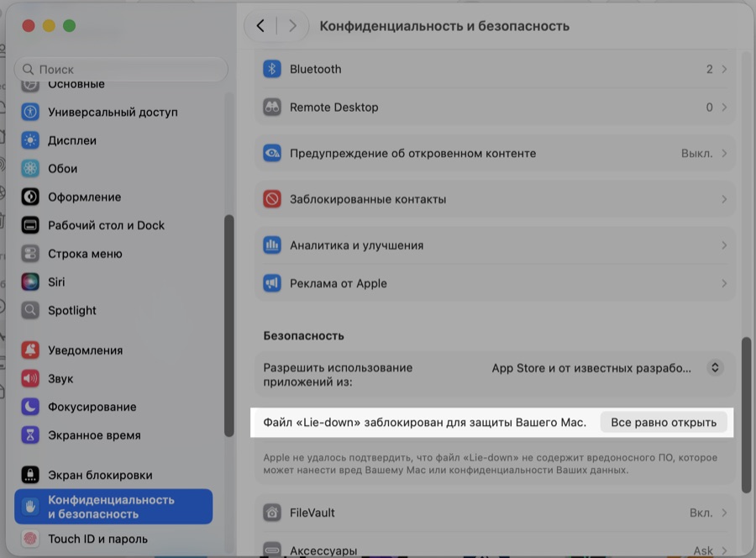Viewport: 756px width, 558px height.
Task: Click the Выкл. status of content warning
Action: point(696,153)
